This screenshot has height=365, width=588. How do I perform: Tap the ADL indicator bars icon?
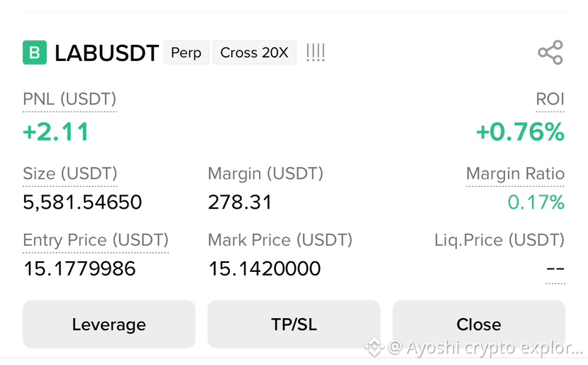[316, 53]
